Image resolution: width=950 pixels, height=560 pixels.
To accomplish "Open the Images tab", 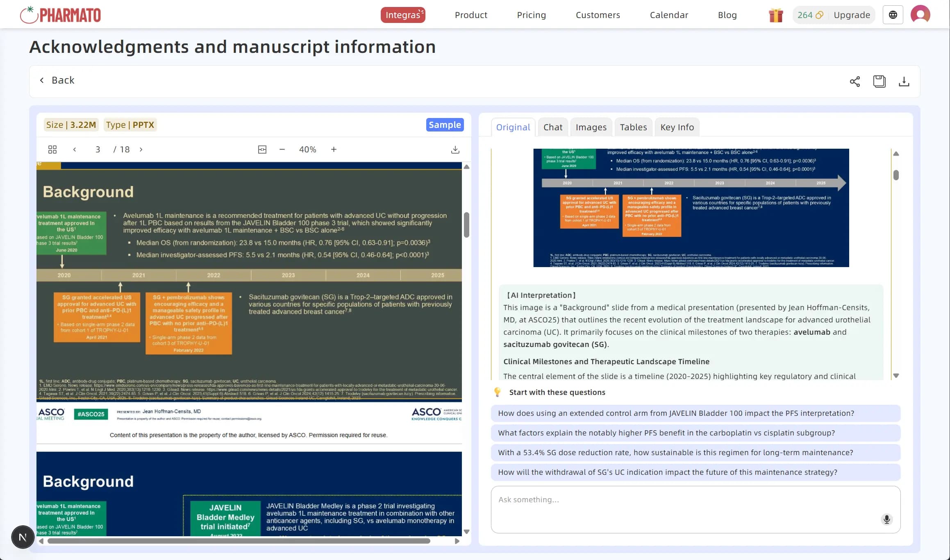I will tap(591, 127).
